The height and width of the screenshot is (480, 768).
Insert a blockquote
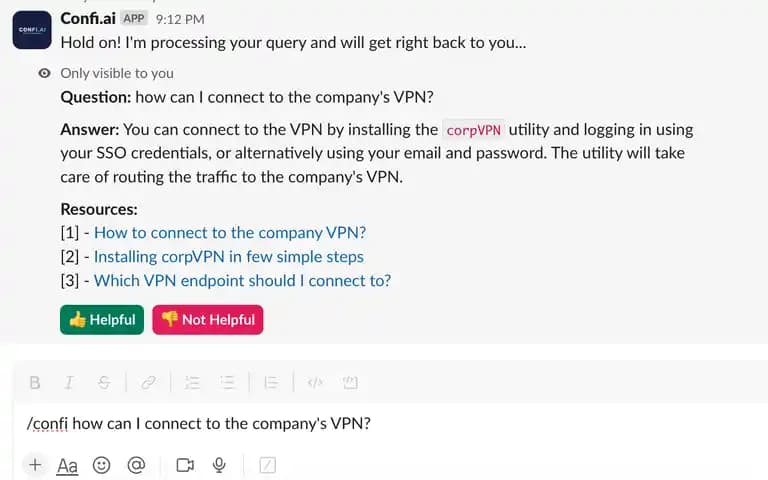pyautogui.click(x=271, y=383)
